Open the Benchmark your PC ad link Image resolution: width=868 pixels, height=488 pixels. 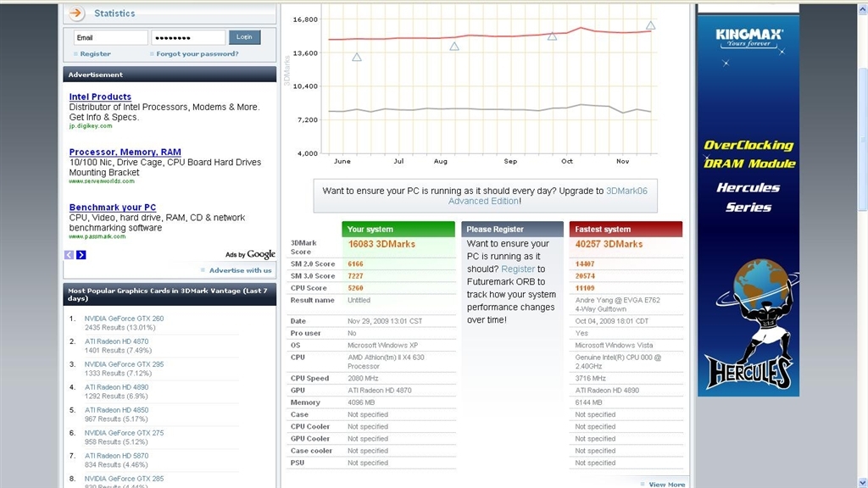point(113,208)
